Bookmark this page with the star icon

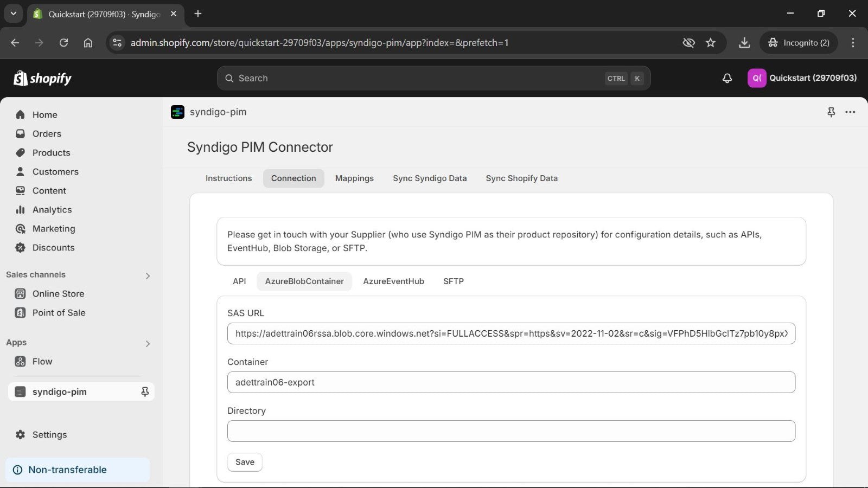(x=711, y=43)
